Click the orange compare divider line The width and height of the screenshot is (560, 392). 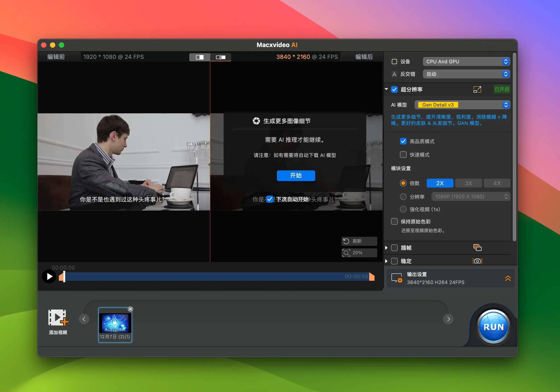tap(210, 161)
